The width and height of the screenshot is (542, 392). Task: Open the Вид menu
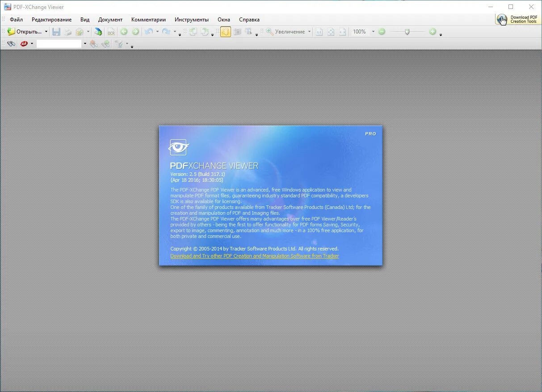pyautogui.click(x=85, y=20)
